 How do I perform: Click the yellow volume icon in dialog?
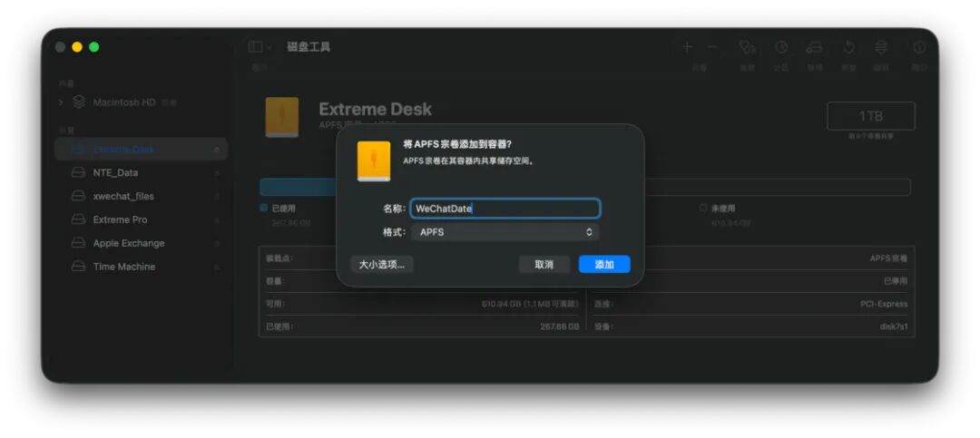coord(374,161)
